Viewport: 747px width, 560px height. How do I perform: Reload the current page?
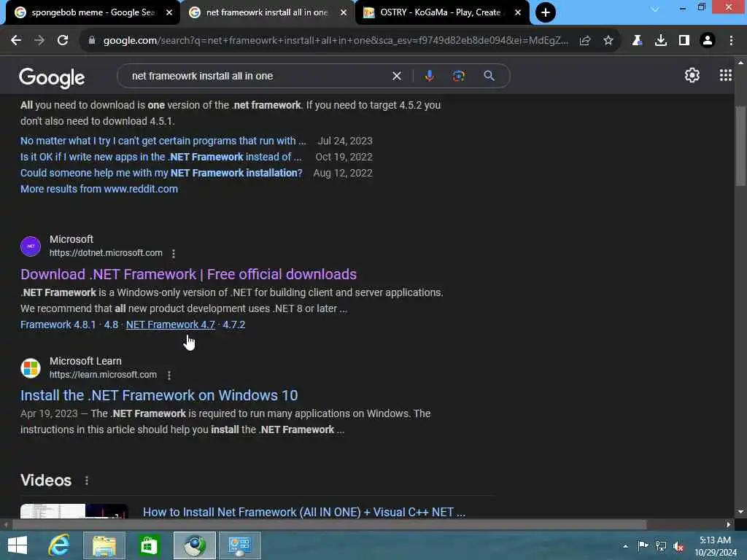(63, 41)
